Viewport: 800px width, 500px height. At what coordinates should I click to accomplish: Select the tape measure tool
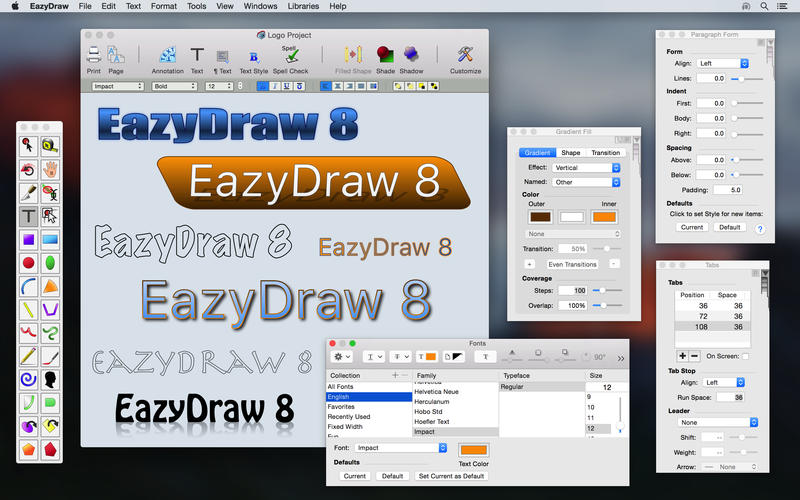50,146
